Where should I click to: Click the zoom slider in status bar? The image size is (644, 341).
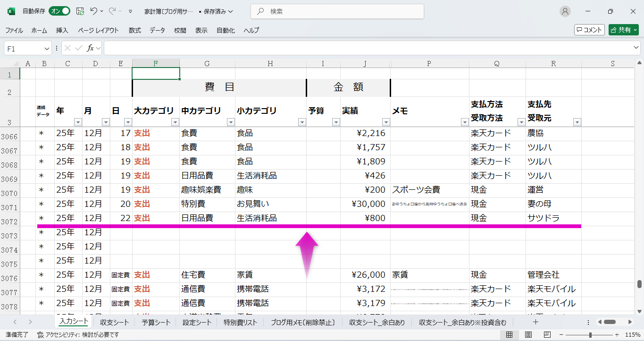click(590, 335)
